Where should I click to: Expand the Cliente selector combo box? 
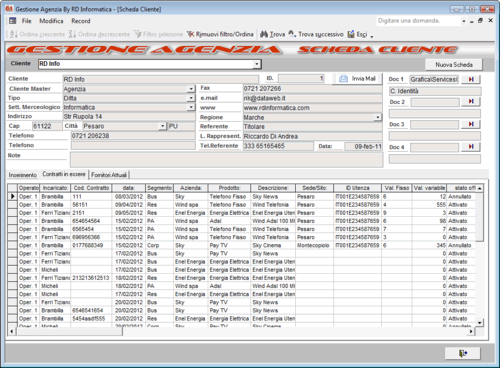(x=257, y=64)
